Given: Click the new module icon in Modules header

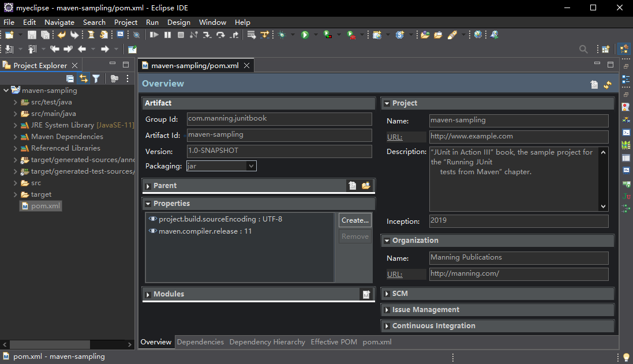Looking at the screenshot, I should pos(366,294).
